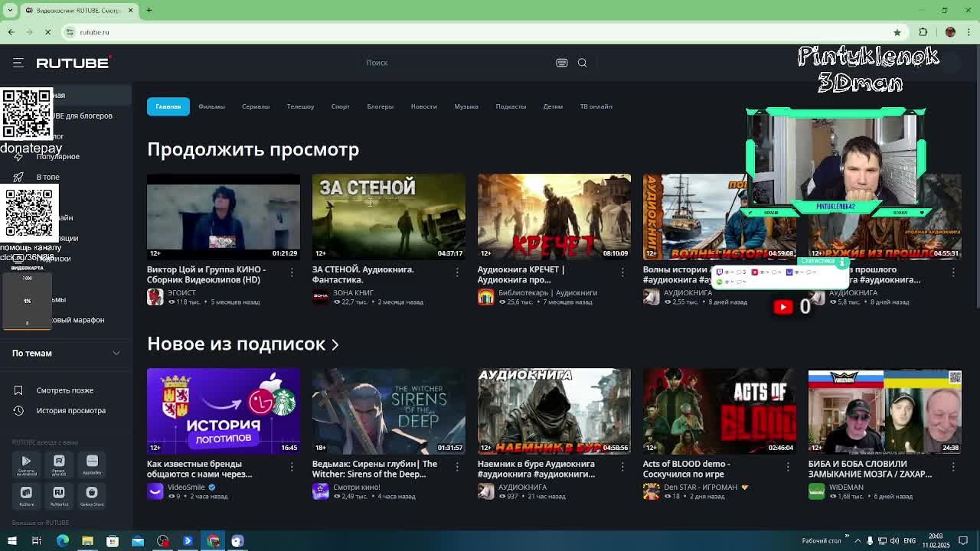Open the Galaxy Store tile

pyautogui.click(x=92, y=495)
